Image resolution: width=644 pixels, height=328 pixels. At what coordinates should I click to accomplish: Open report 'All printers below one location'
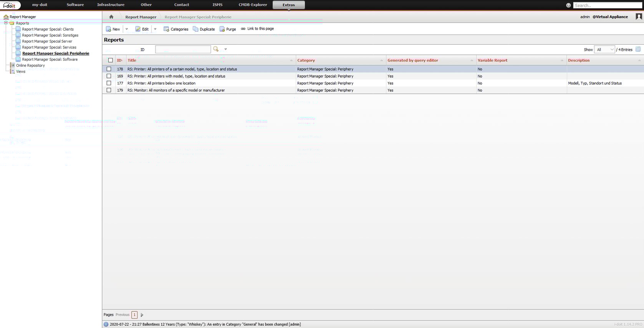161,83
